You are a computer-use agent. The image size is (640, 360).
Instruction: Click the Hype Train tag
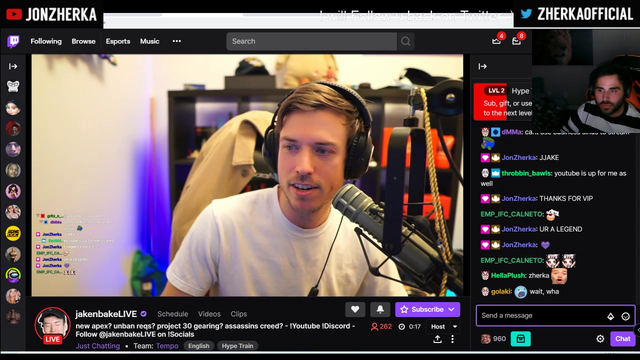(x=238, y=346)
